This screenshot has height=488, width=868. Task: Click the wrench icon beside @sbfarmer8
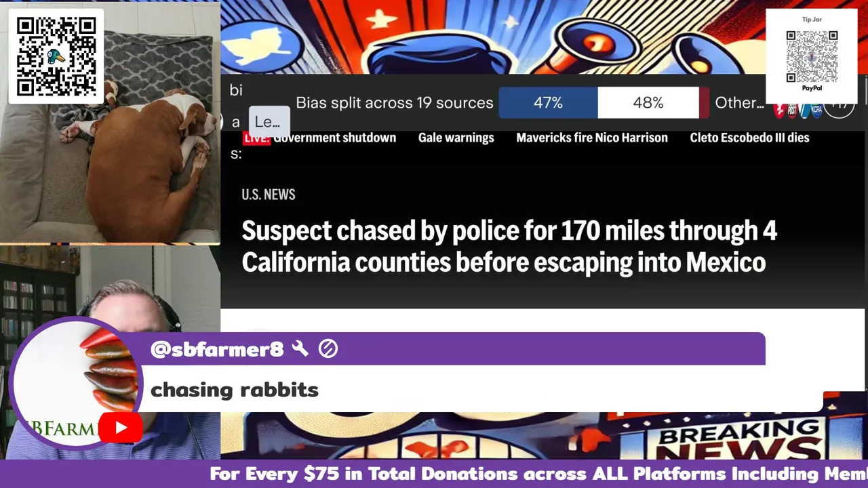point(300,349)
